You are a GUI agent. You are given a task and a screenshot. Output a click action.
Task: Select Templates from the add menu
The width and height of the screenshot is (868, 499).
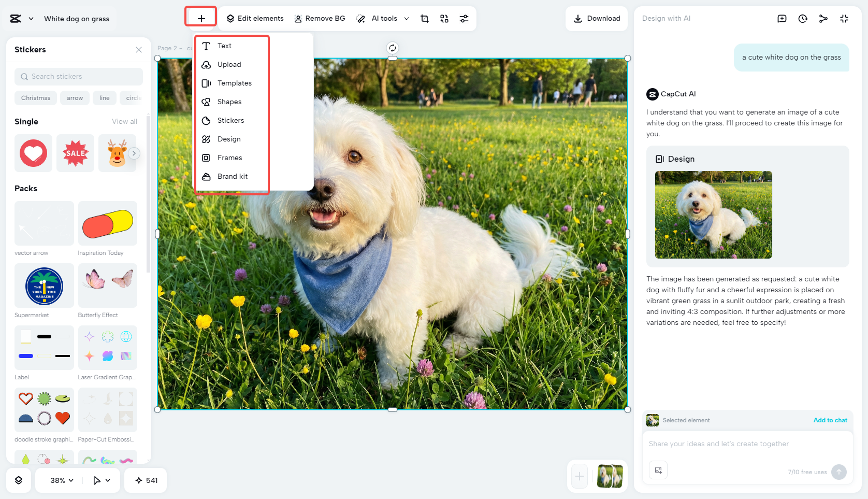pos(234,83)
